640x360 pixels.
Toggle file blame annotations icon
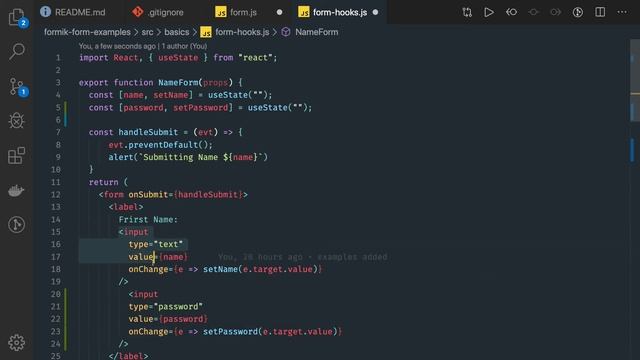(x=578, y=12)
